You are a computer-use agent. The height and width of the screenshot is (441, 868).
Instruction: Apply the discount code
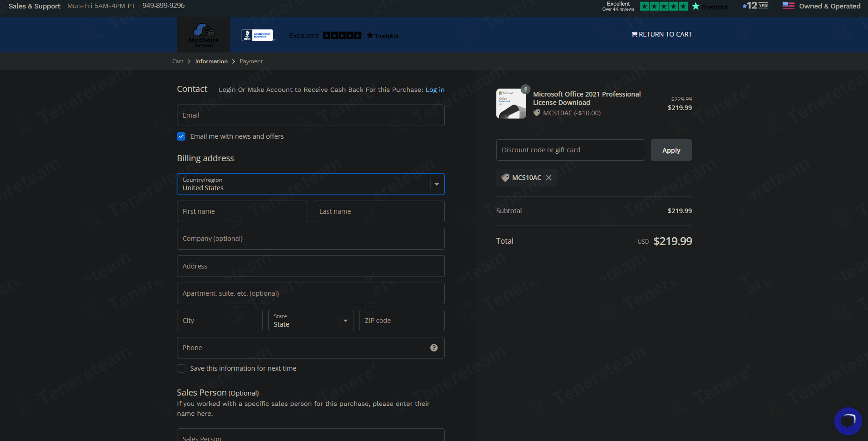pyautogui.click(x=671, y=150)
